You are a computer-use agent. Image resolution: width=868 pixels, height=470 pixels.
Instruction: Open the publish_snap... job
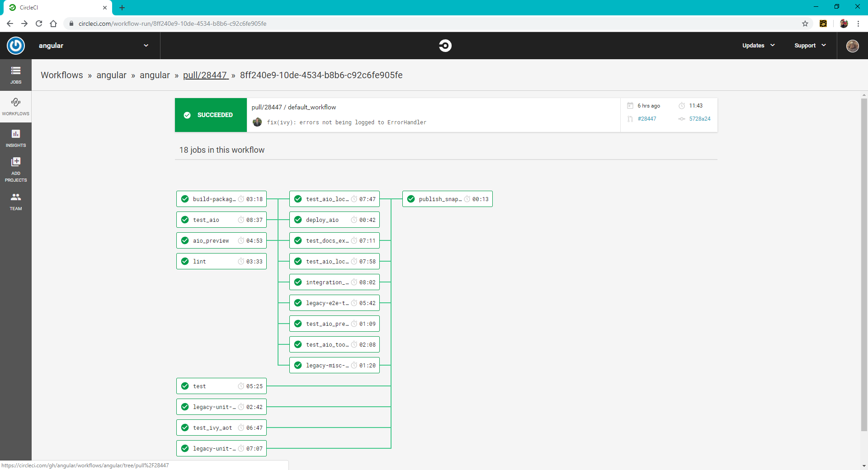point(448,199)
